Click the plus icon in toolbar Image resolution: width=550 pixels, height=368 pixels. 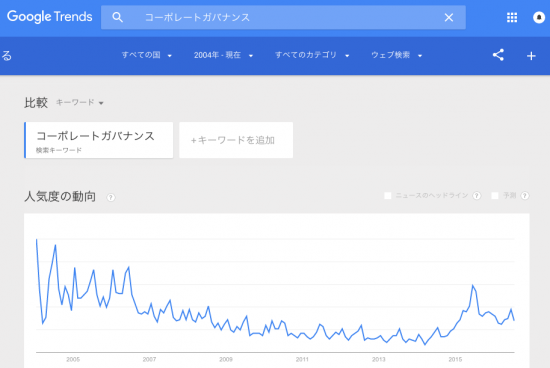click(x=531, y=56)
